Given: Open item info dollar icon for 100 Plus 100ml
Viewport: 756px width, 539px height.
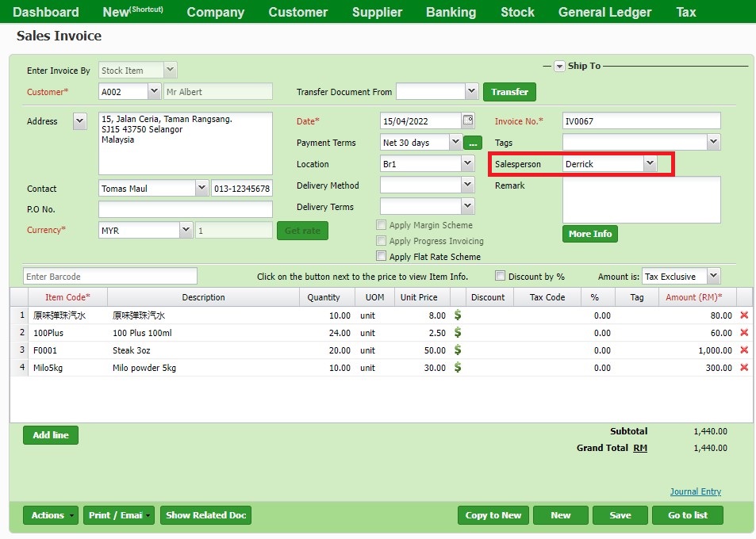Looking at the screenshot, I should point(457,332).
